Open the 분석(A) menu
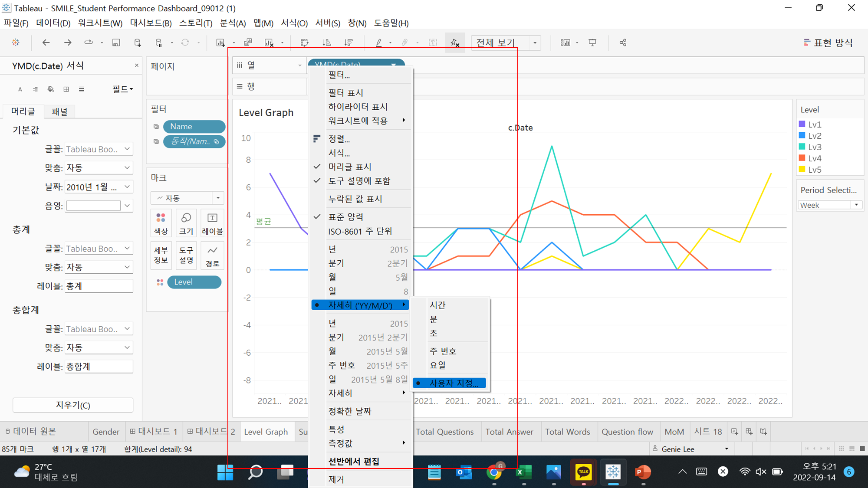 point(233,23)
